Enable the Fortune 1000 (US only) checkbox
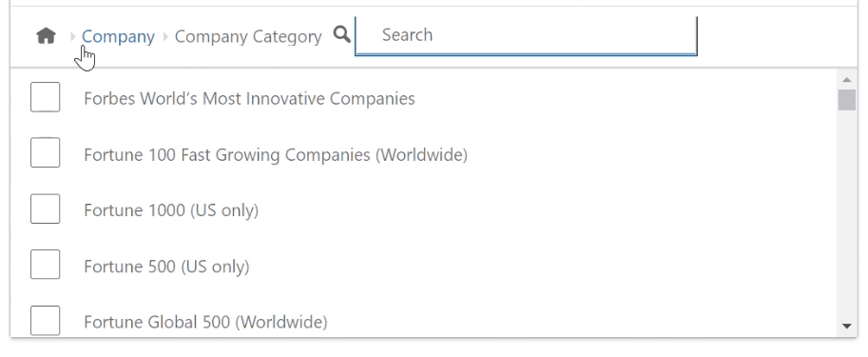Image resolution: width=868 pixels, height=357 pixels. click(45, 208)
